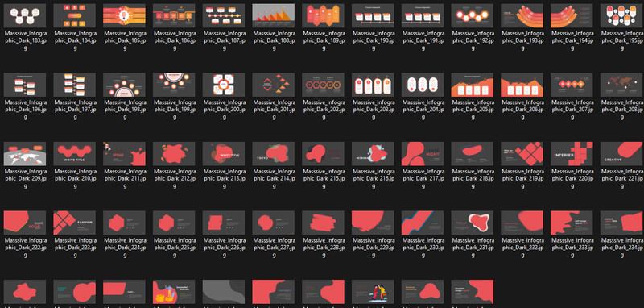The image size is (644, 308).
Task: Select thumbnail Masssive_Infographic_Dark_224.jpg
Action: pos(124,223)
